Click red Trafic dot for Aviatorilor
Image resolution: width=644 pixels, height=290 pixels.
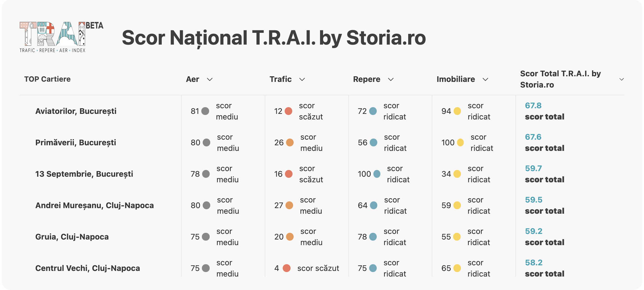288,111
